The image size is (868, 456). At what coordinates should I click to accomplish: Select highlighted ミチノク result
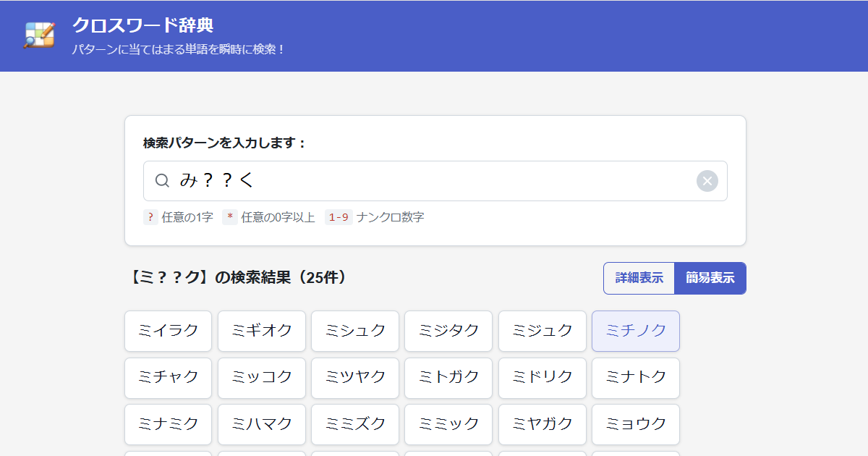pos(636,331)
